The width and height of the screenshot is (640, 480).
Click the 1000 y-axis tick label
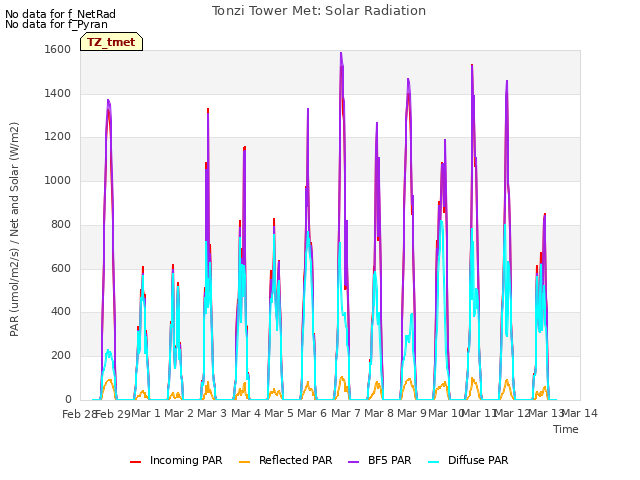point(58,180)
